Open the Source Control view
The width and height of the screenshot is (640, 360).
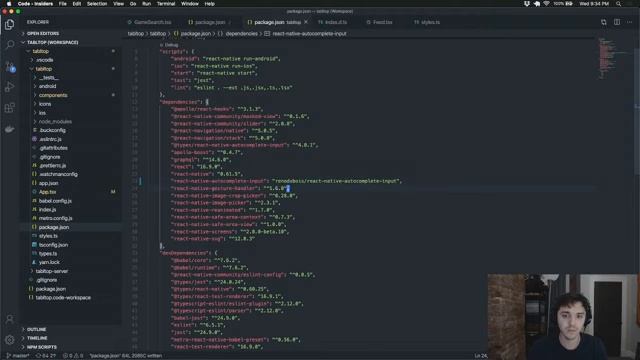[x=9, y=66]
